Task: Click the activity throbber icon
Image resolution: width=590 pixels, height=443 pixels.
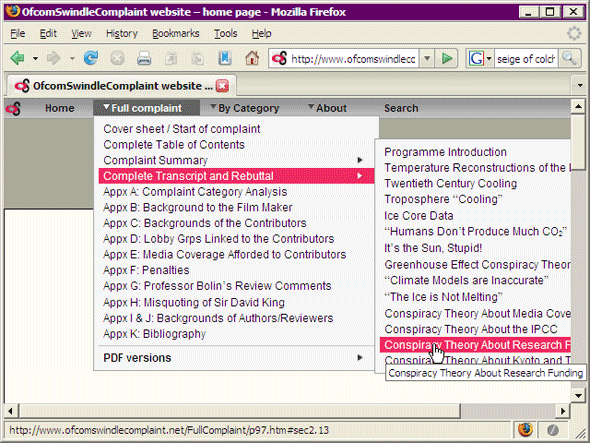Action: (574, 33)
